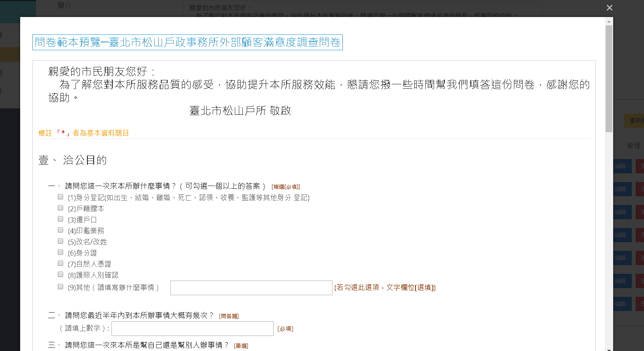
Task: Check option (8)護照人別確認
Action: point(60,274)
